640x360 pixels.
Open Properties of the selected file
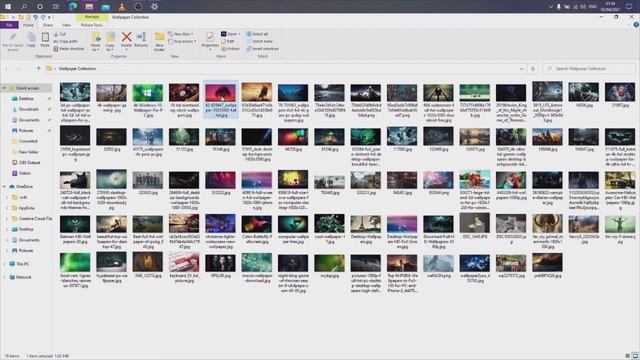[x=210, y=40]
